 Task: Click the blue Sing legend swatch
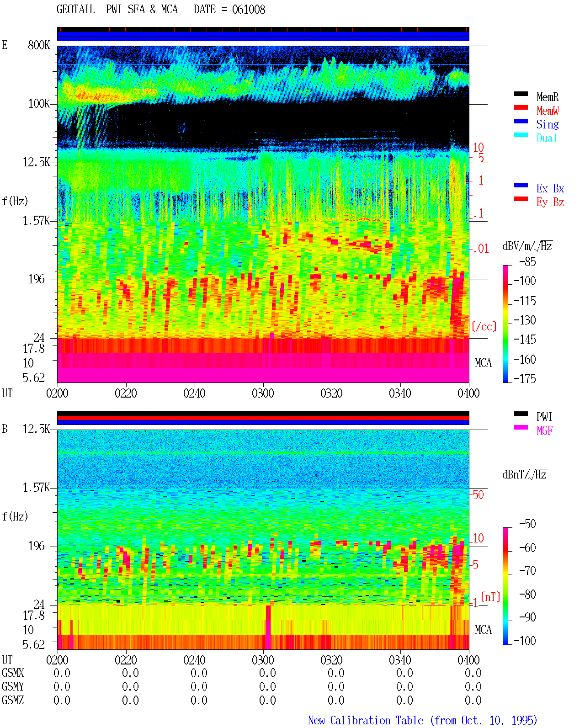tap(521, 121)
